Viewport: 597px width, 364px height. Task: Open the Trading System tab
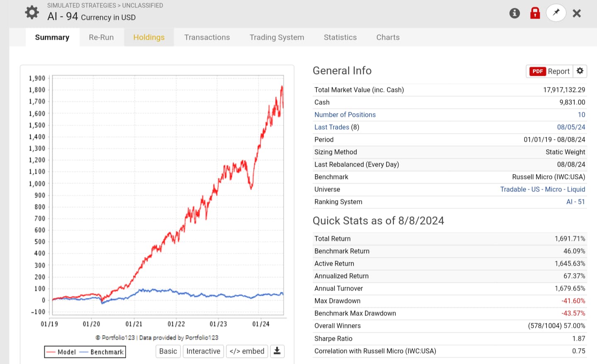(x=277, y=37)
